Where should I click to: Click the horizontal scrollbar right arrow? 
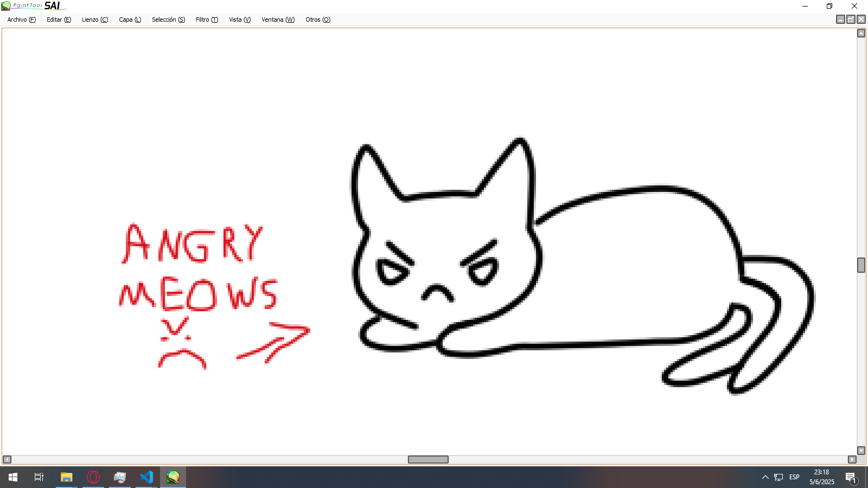pos(852,459)
